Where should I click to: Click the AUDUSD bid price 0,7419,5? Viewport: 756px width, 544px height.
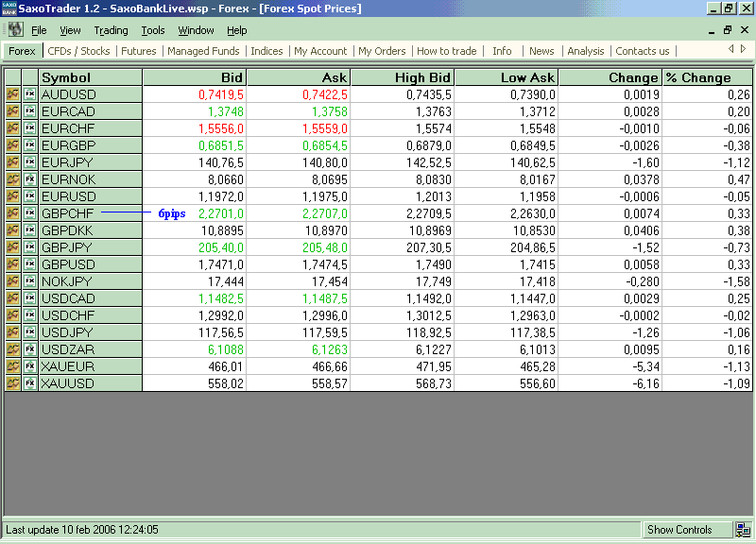pyautogui.click(x=221, y=94)
